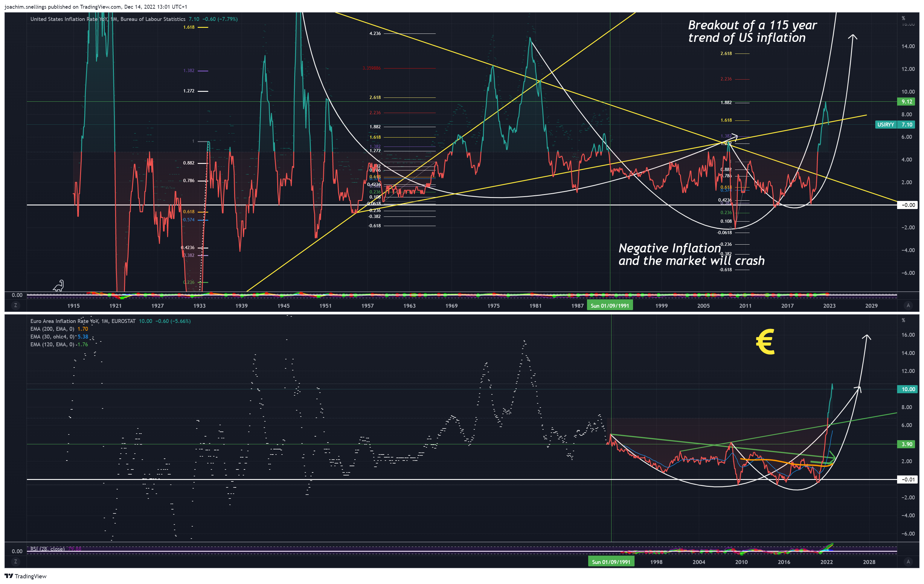Click the Sun 01/09/1991 date marker on the US chart
This screenshot has width=924, height=584.
pyautogui.click(x=610, y=305)
